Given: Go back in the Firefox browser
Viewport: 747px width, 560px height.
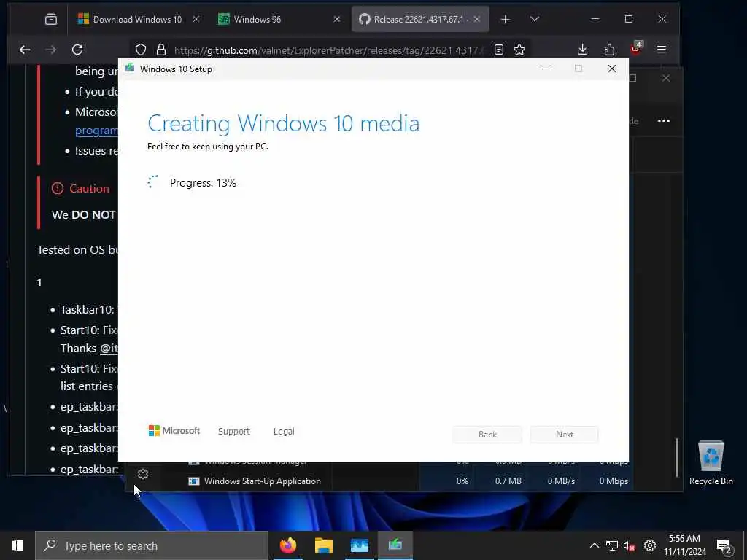Looking at the screenshot, I should point(25,50).
